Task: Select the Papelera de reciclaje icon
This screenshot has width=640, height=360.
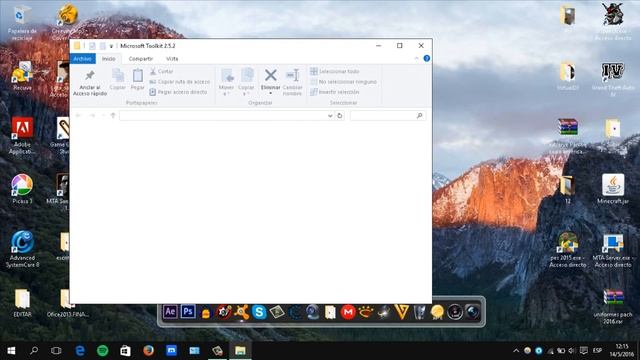Action: click(x=22, y=23)
